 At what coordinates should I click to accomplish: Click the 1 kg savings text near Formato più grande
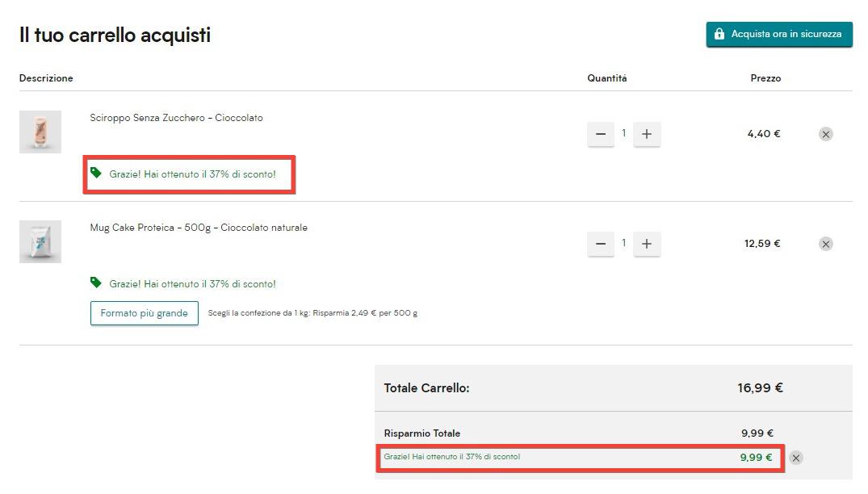(312, 313)
